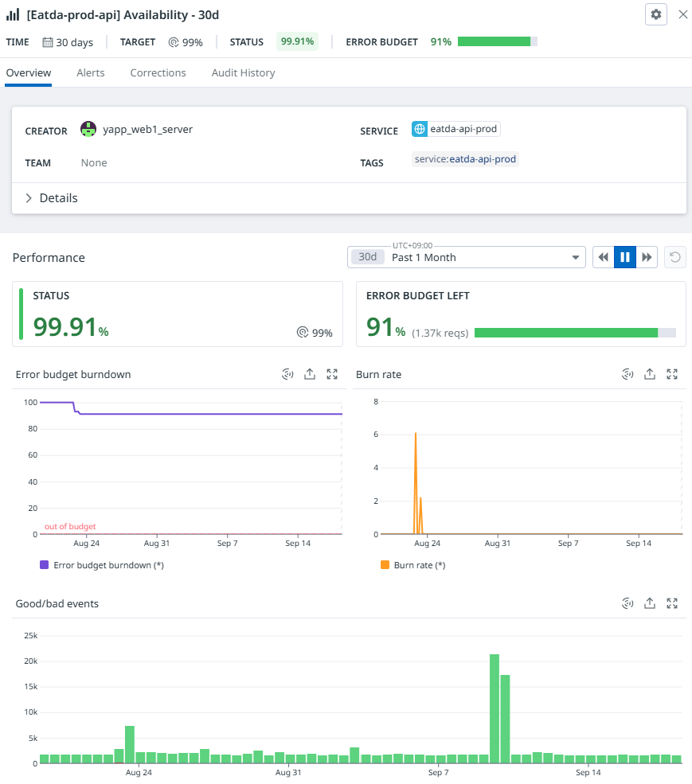Click the yapp_web1_server creator avatar
This screenshot has width=692, height=784.
coord(88,129)
